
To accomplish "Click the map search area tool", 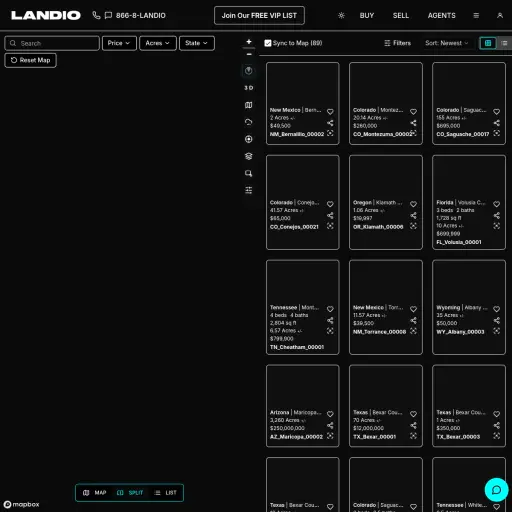I will coord(249,173).
